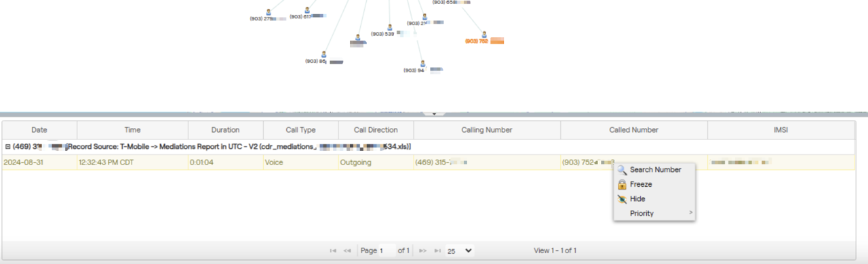Select the (903) 94 person node icon

click(422, 63)
